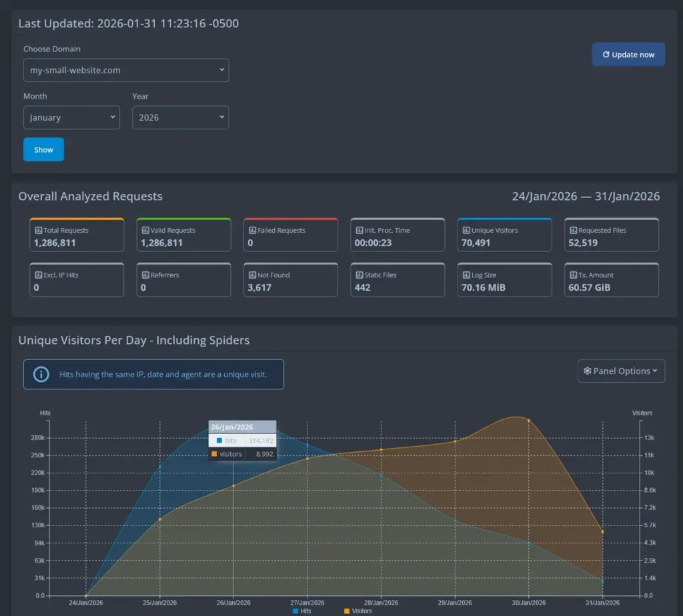Open the Panel Options menu
The image size is (683, 616).
620,371
